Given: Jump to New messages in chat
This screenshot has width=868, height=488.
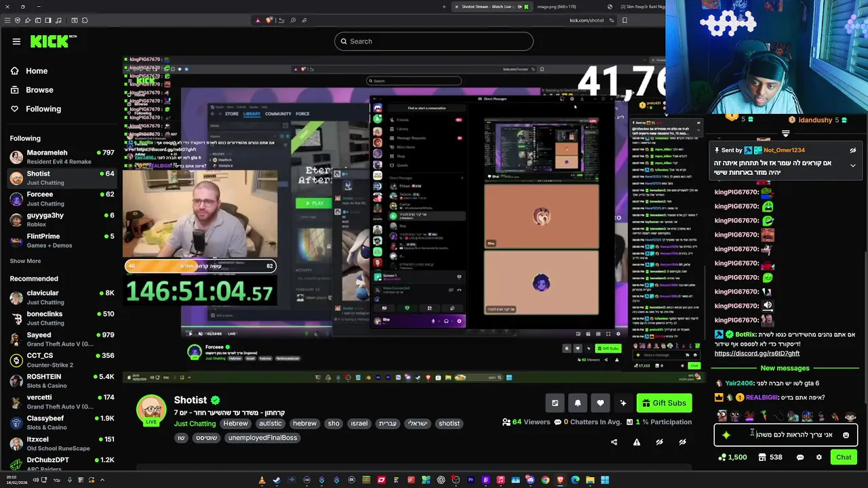Looking at the screenshot, I should (x=785, y=368).
